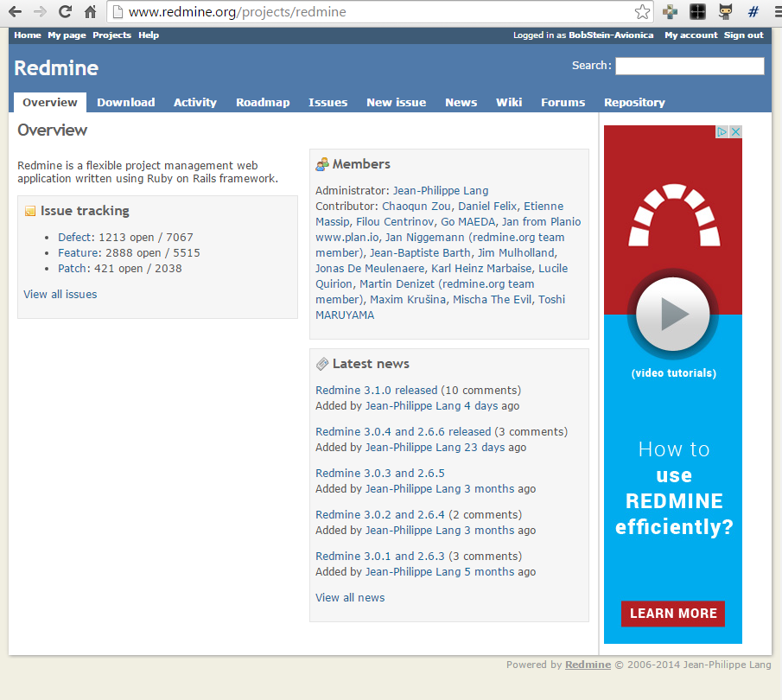The width and height of the screenshot is (782, 700).
Task: Open the BobStein-Avionica user profile link
Action: click(x=611, y=35)
